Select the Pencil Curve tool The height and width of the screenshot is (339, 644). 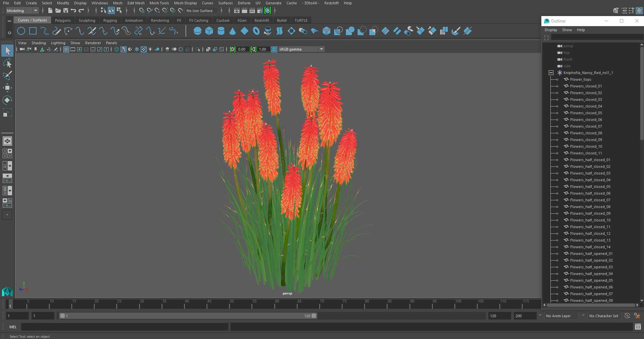[56, 31]
